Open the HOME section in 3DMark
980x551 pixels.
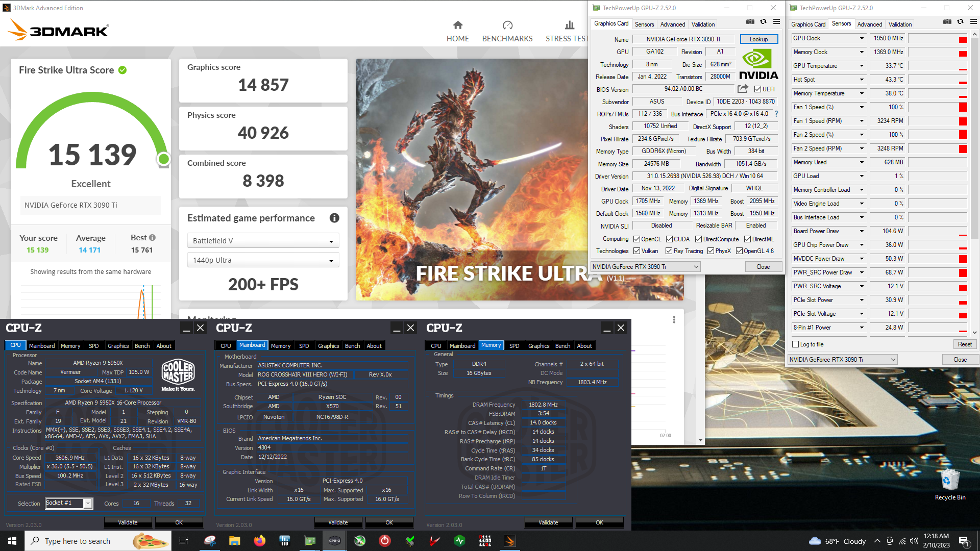point(457,31)
